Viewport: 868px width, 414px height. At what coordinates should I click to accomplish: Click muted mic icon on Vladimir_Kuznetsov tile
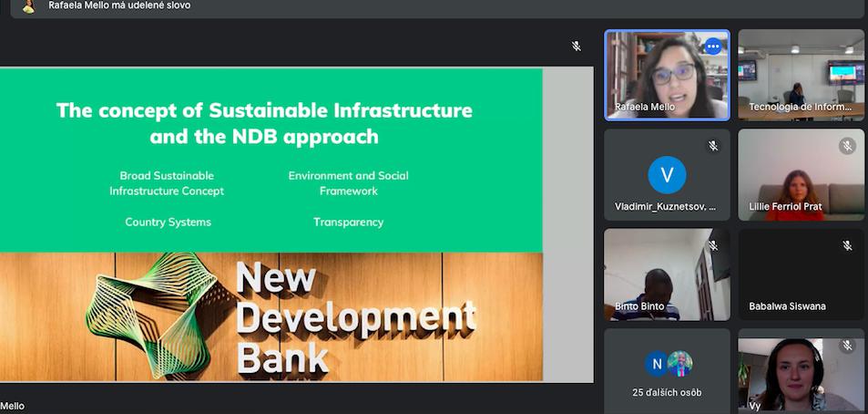click(713, 146)
